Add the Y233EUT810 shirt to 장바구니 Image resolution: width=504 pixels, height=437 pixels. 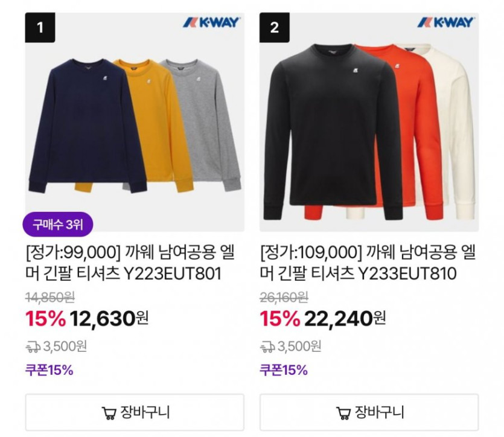(369, 412)
